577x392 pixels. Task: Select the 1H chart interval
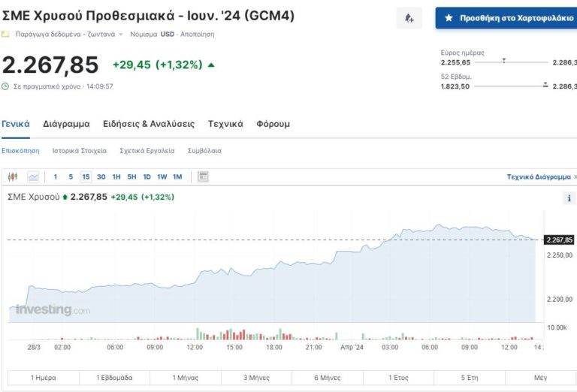(116, 177)
